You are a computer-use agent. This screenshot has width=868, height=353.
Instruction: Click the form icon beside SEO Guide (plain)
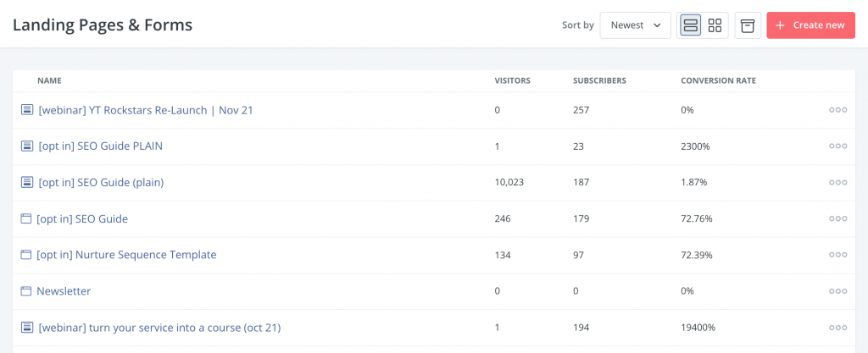(x=26, y=182)
